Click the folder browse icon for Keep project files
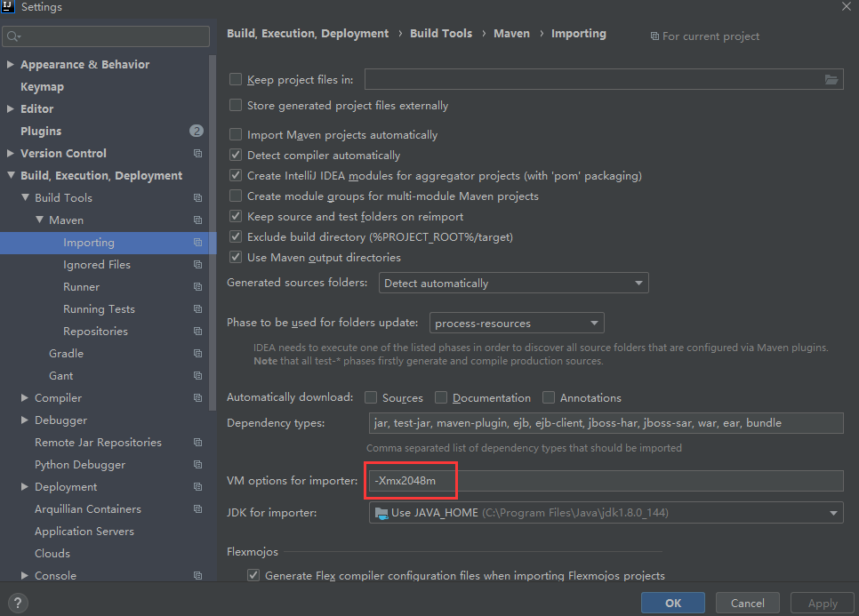This screenshot has height=616, width=859. 831,80
